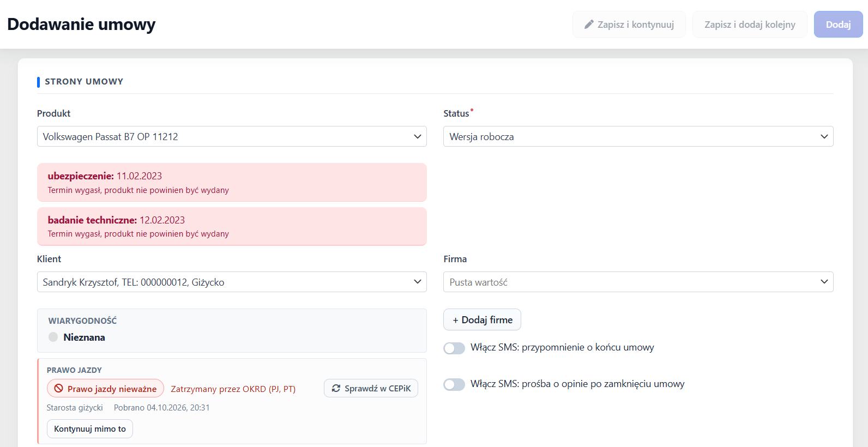Click the WIARYGODNOŚĆ label

click(x=82, y=321)
